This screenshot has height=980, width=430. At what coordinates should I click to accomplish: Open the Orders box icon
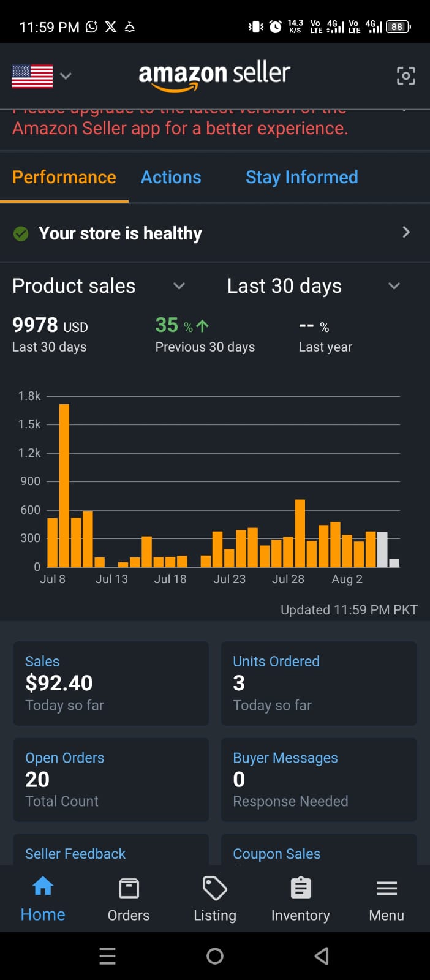(x=129, y=888)
